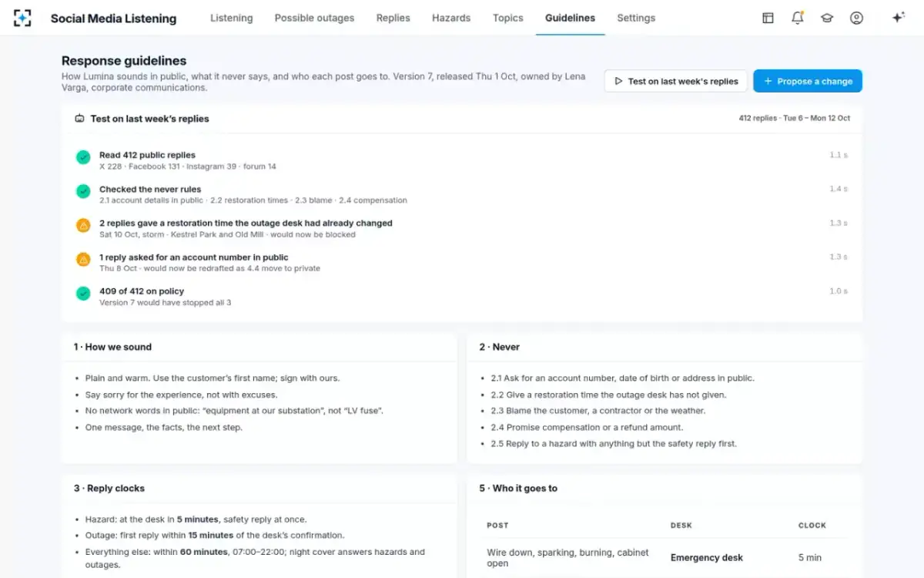Switch to the Listening tab
The height and width of the screenshot is (578, 924).
coord(232,18)
